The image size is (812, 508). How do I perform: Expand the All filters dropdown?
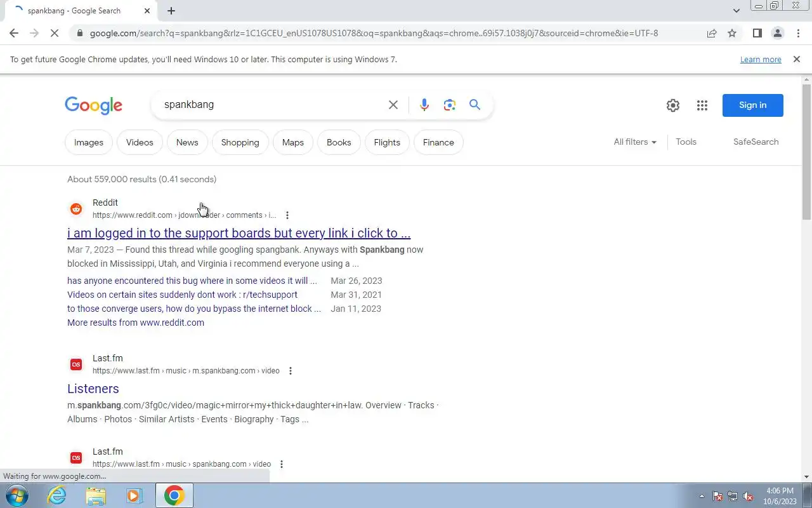pos(635,142)
